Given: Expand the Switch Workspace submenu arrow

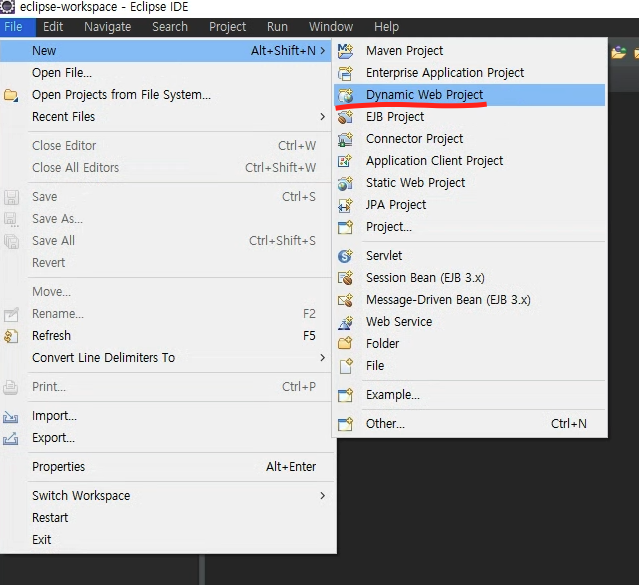Looking at the screenshot, I should 322,496.
